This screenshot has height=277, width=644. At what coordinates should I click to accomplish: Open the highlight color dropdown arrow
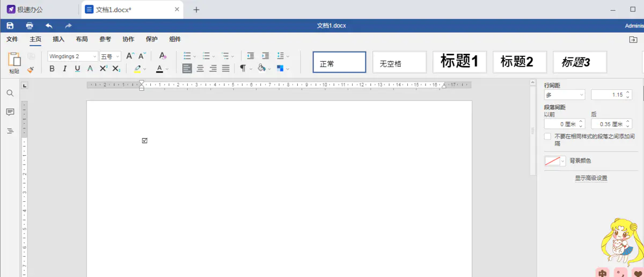(145, 69)
